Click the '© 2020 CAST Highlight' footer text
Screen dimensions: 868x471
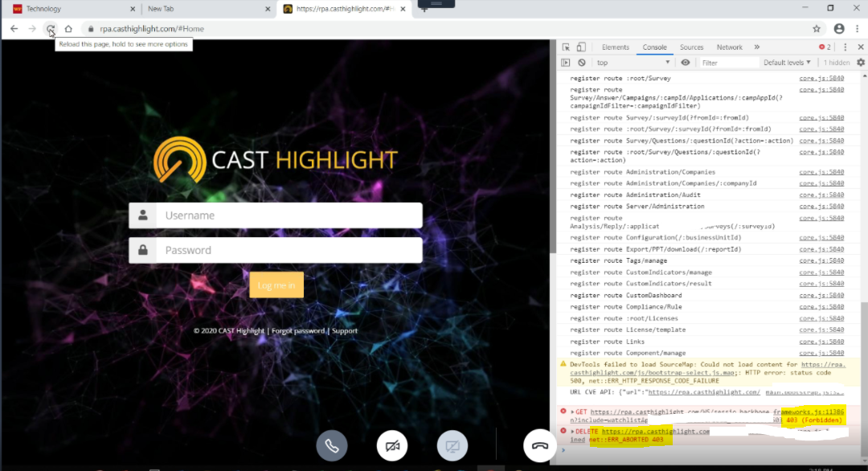(228, 331)
